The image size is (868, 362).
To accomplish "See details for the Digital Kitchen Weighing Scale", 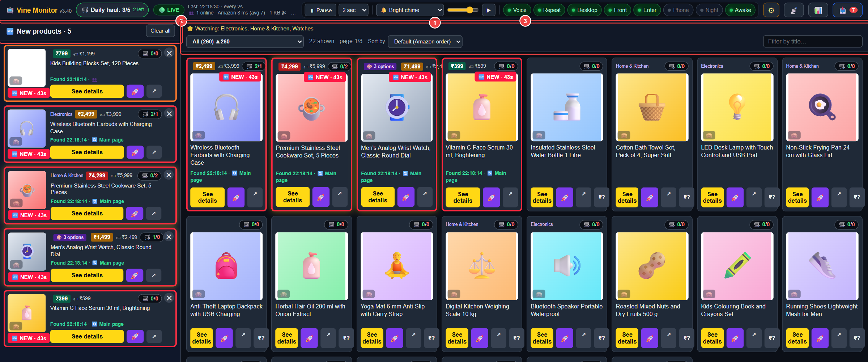I will click(x=457, y=338).
